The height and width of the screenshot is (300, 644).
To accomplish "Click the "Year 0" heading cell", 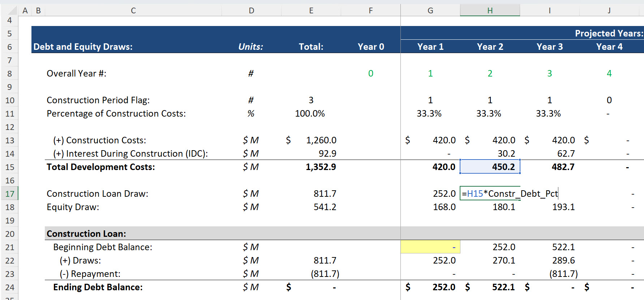I will (371, 47).
